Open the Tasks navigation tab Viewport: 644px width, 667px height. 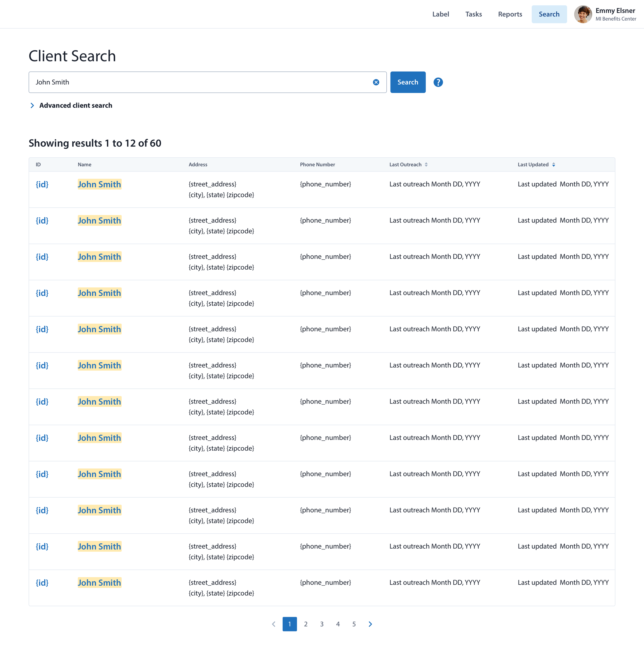pos(473,14)
